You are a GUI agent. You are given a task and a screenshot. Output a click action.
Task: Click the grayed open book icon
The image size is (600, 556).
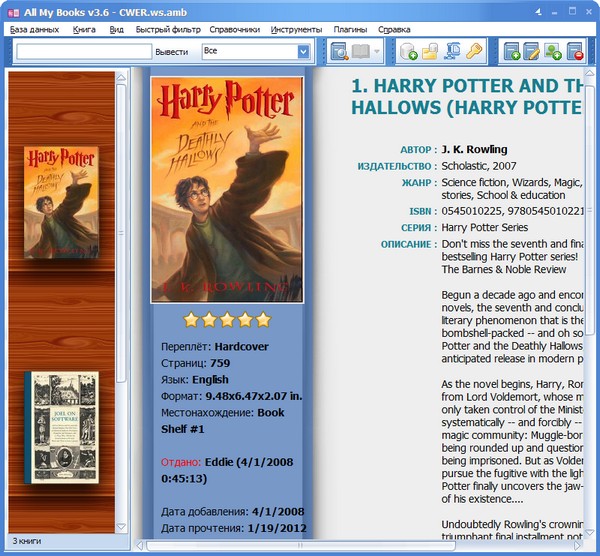click(x=361, y=51)
